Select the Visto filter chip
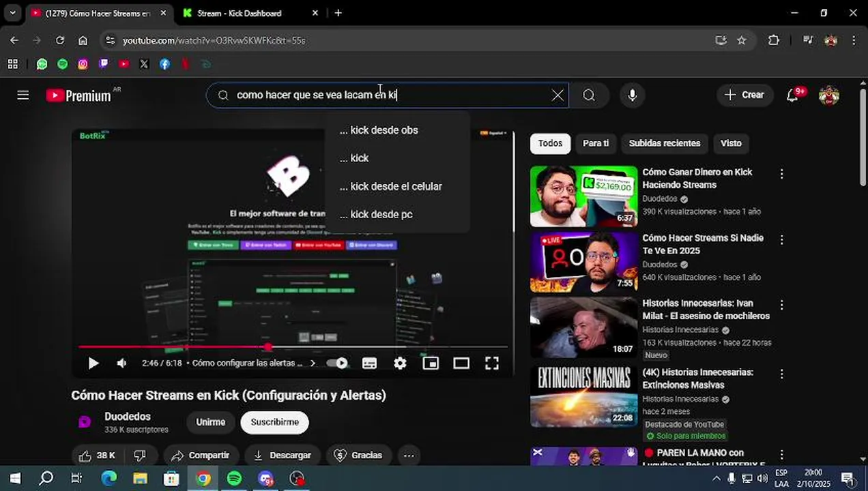868x491 pixels. click(x=731, y=143)
